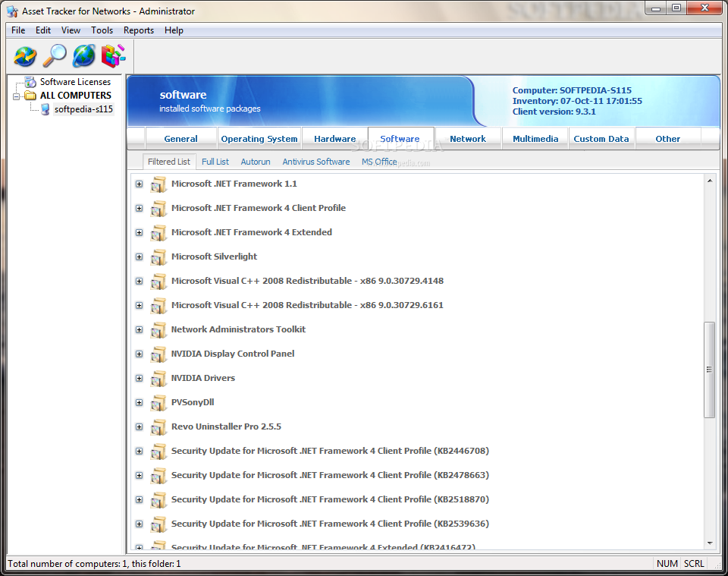Click package icon beside Security Update KB2478663

click(x=158, y=476)
